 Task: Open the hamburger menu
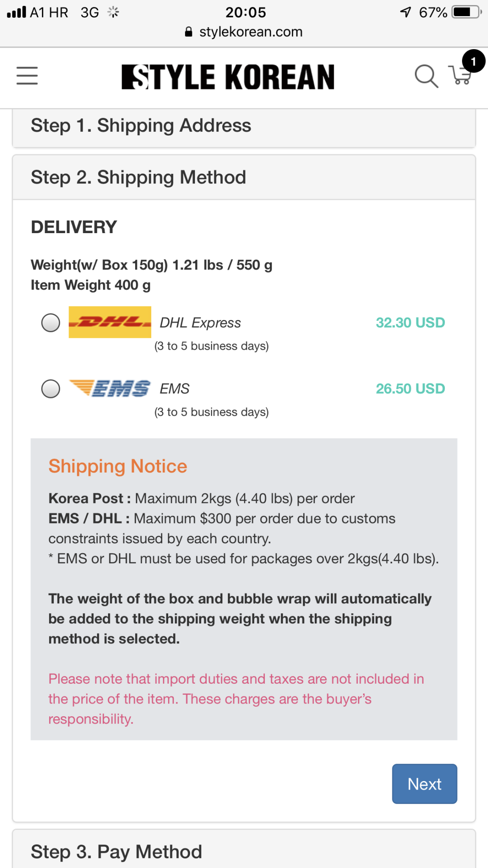[x=27, y=76]
